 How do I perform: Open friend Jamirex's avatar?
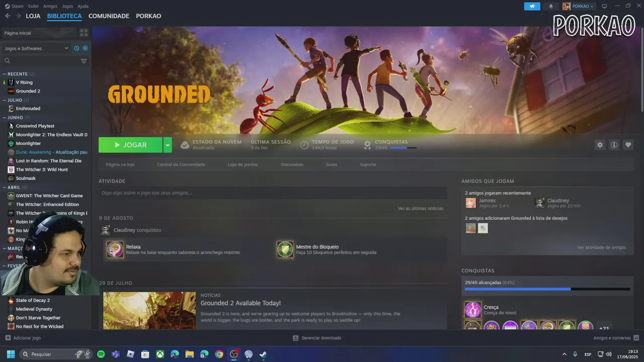470,203
